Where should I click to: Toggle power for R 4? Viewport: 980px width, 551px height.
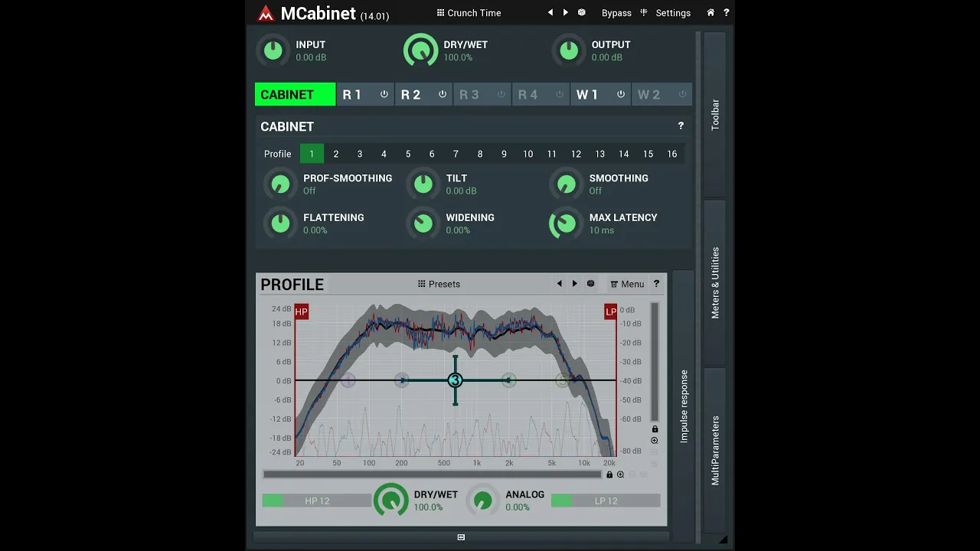pyautogui.click(x=560, y=94)
